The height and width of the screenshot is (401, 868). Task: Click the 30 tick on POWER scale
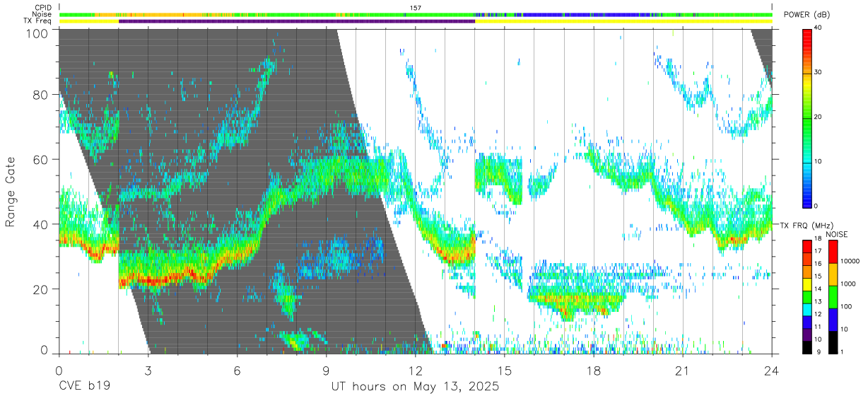coord(818,72)
